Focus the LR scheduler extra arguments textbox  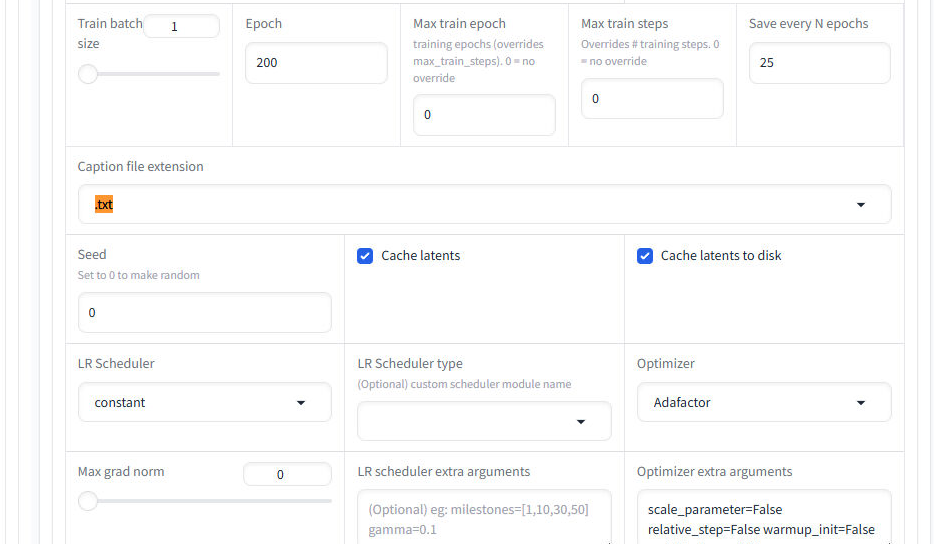click(x=483, y=518)
